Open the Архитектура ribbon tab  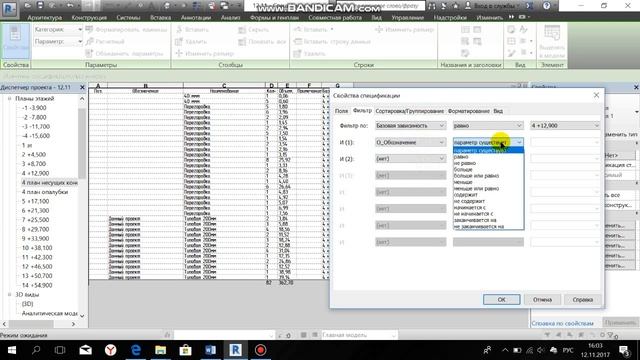[45, 18]
